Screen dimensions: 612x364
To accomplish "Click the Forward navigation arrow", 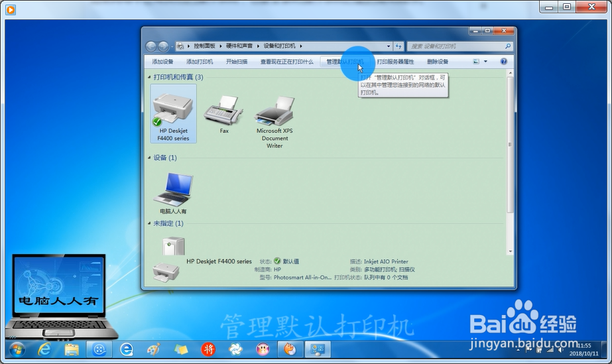I will click(163, 46).
